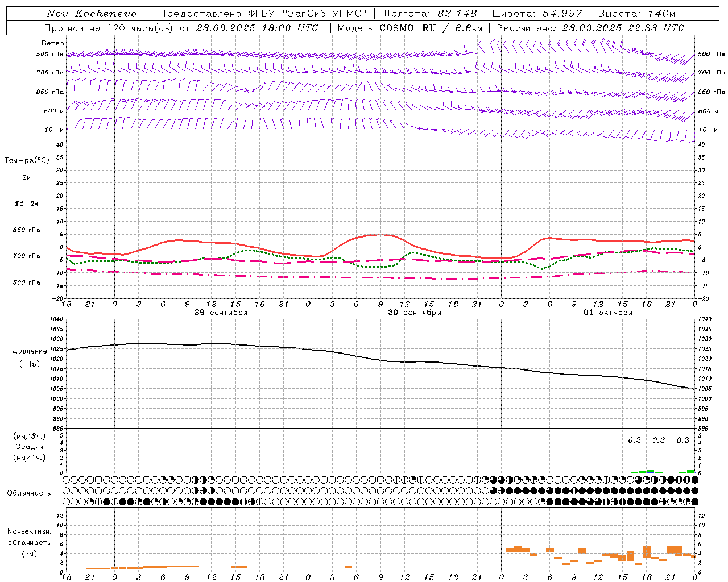Click the (км) unit label for convective clouds
The width and height of the screenshot is (728, 582).
pos(30,554)
